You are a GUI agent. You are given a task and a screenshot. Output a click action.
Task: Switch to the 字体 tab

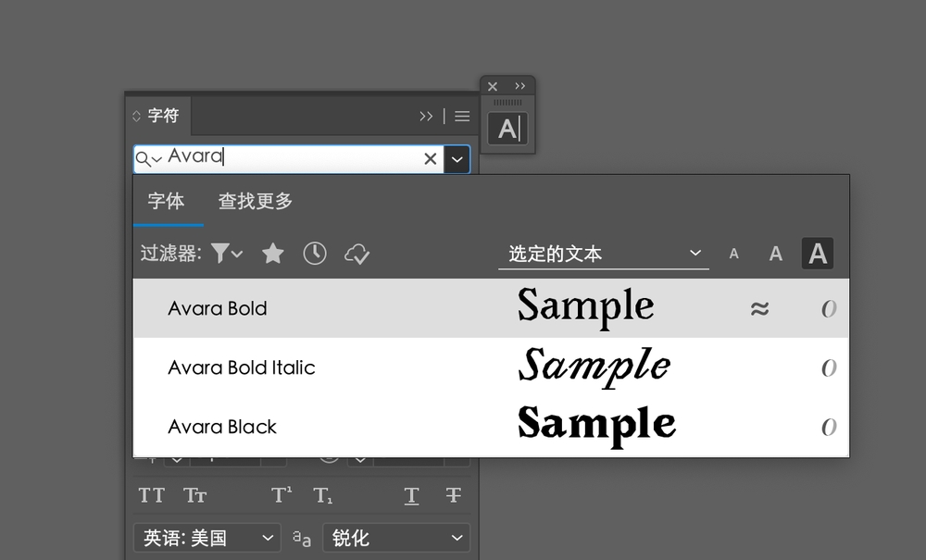pos(166,201)
